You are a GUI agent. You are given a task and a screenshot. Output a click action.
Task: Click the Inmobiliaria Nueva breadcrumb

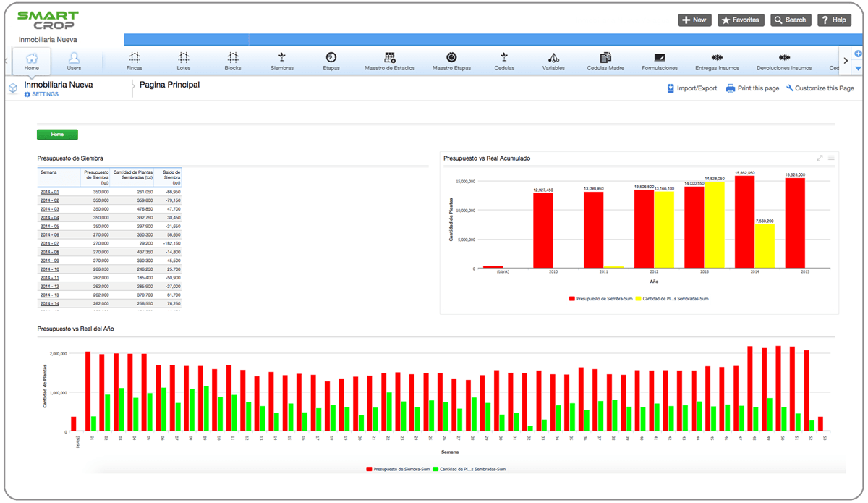pyautogui.click(x=59, y=85)
